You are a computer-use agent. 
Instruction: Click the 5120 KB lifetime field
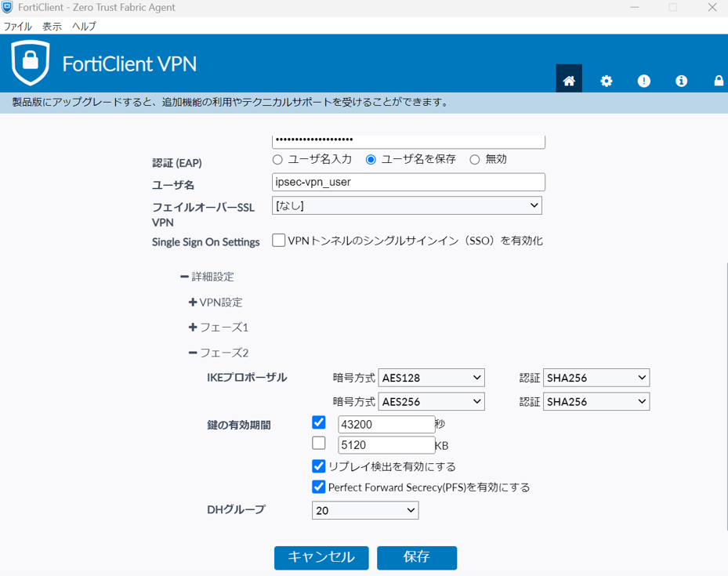coord(386,444)
